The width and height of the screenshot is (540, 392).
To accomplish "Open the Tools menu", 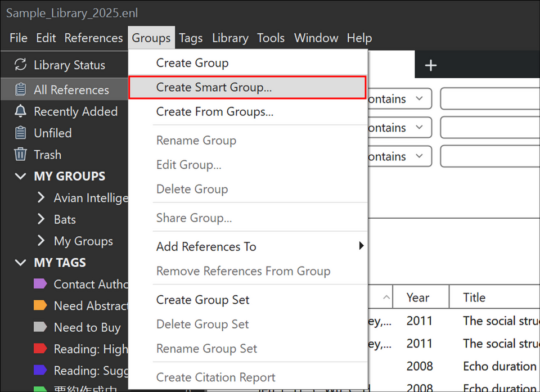I will (271, 38).
